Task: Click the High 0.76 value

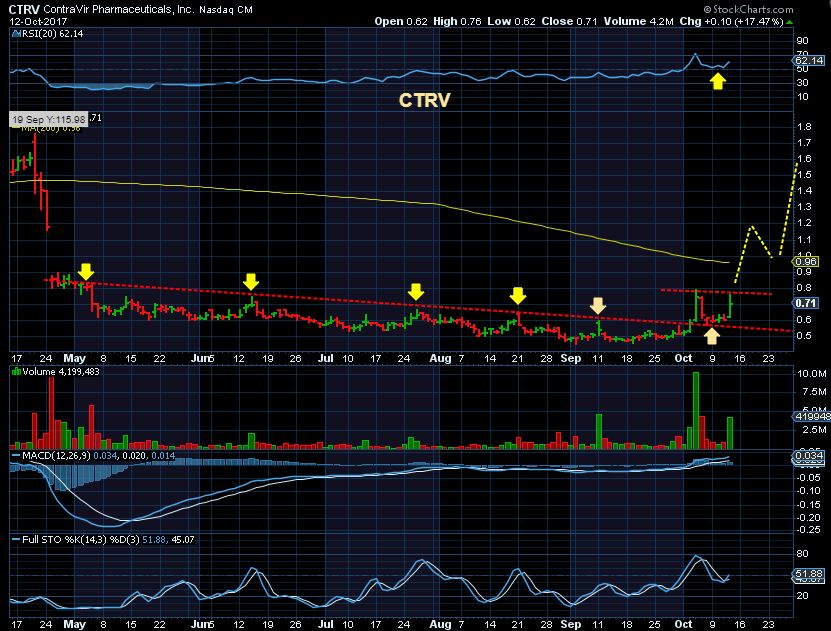Action: click(x=457, y=22)
